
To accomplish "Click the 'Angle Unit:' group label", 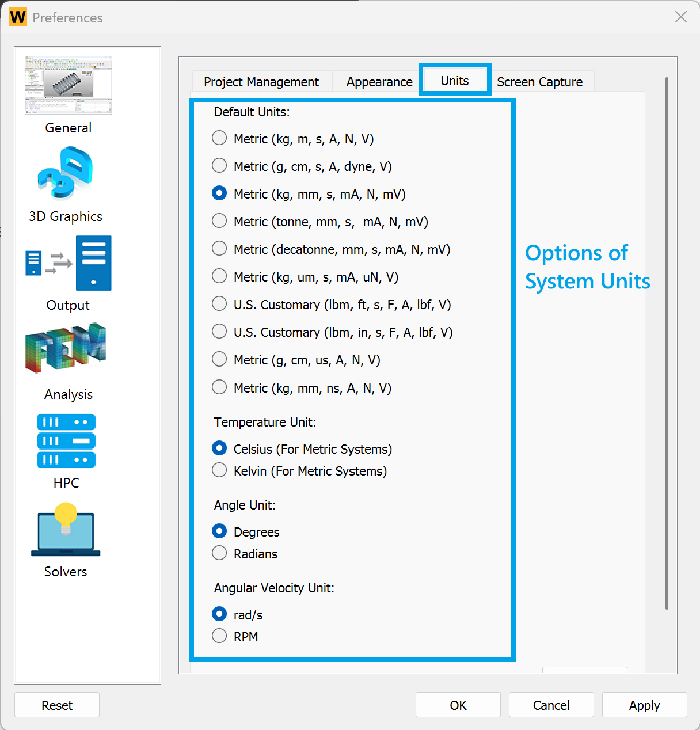I will (x=245, y=505).
